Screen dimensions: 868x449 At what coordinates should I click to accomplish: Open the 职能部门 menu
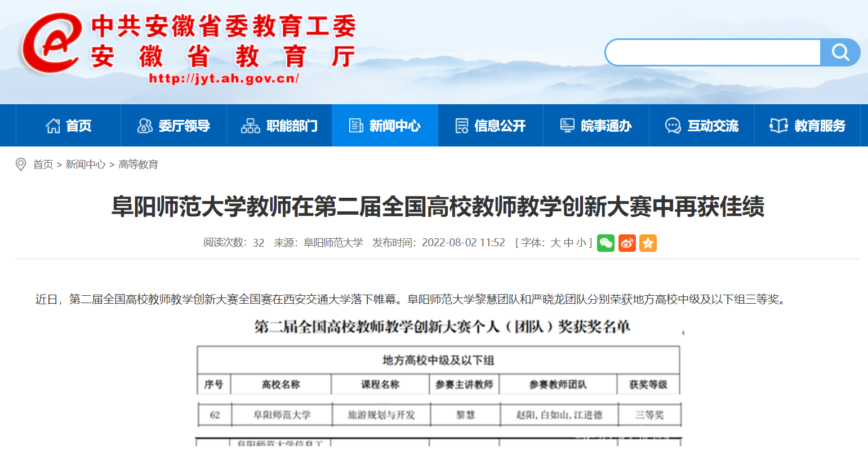tap(279, 126)
